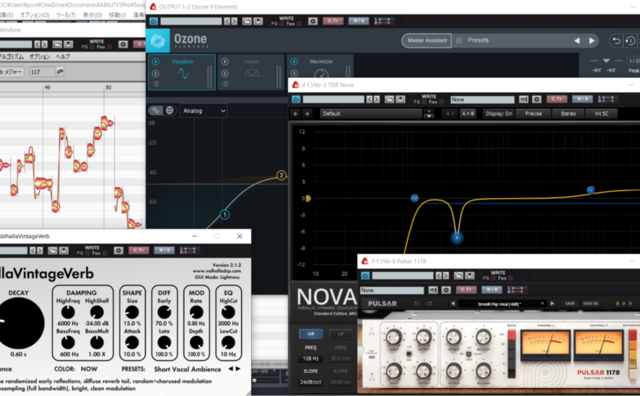
Task: Toggle the Ozone Maximizer module power
Action: point(294,62)
